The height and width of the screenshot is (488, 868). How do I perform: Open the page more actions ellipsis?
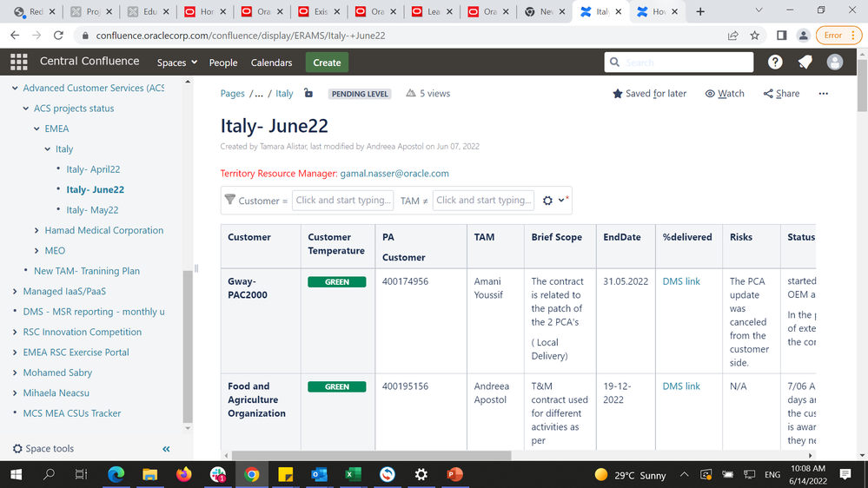[x=823, y=94]
